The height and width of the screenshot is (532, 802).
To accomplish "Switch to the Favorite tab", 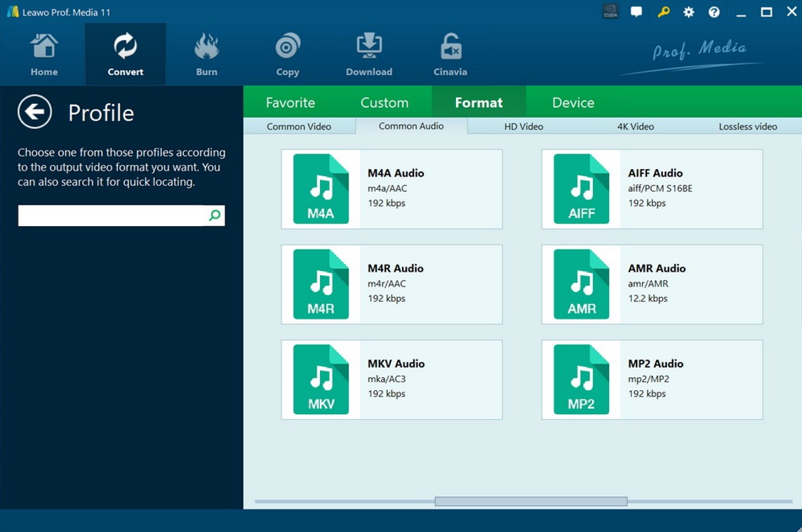I will [x=290, y=102].
